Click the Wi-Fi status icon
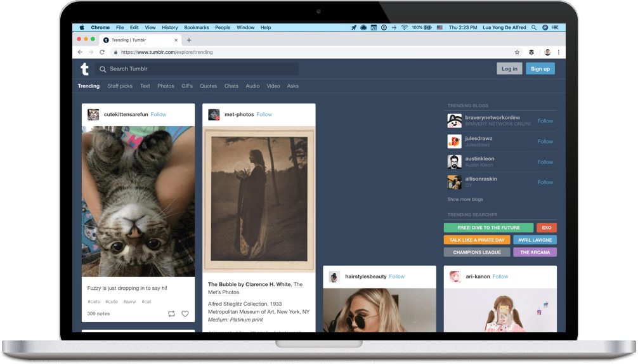This screenshot has width=638, height=364. 404,28
